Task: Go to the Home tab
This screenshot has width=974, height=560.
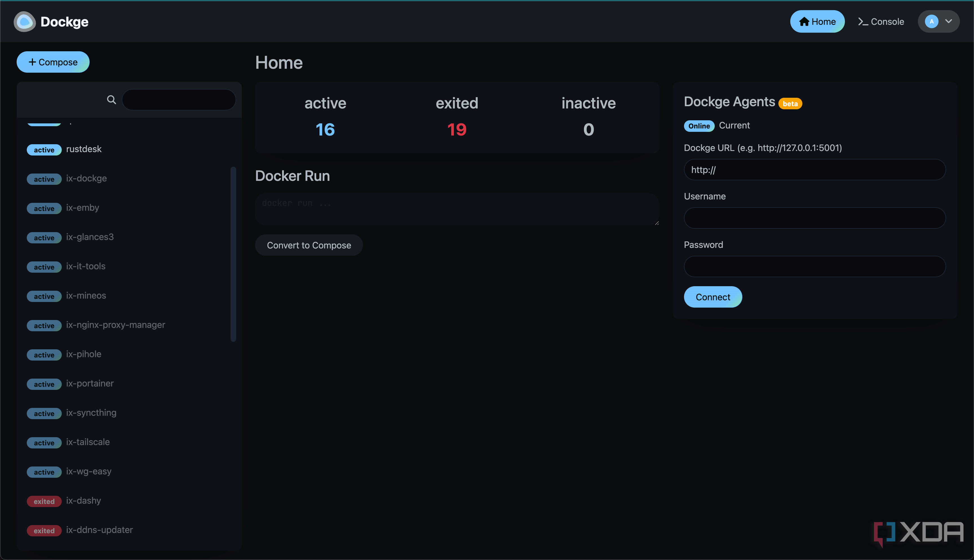Action: (x=817, y=21)
